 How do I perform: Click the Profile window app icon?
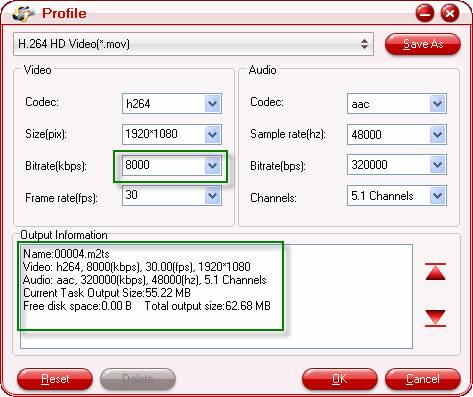(23, 13)
